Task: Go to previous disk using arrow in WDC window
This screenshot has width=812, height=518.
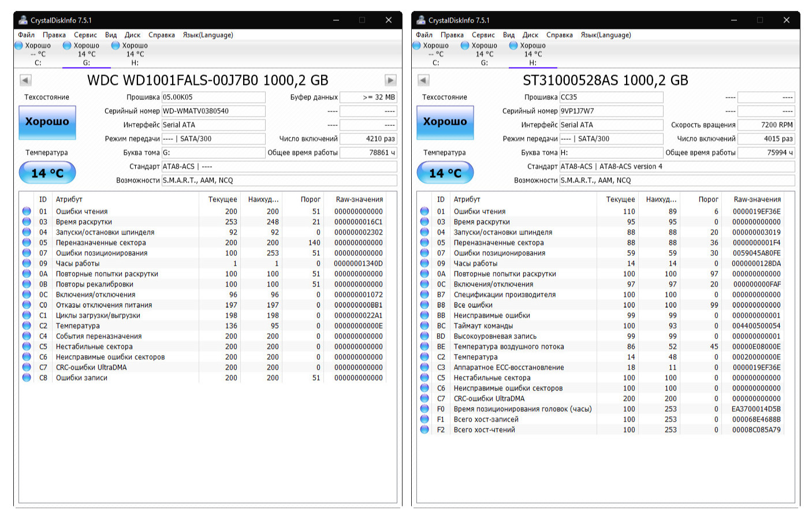Action: coord(25,80)
